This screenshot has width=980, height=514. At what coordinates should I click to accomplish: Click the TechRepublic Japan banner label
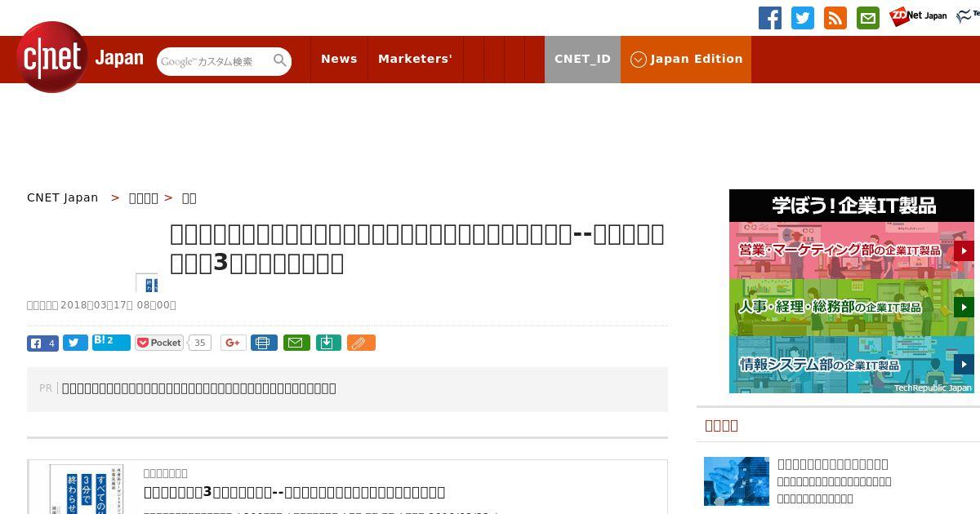(x=933, y=388)
